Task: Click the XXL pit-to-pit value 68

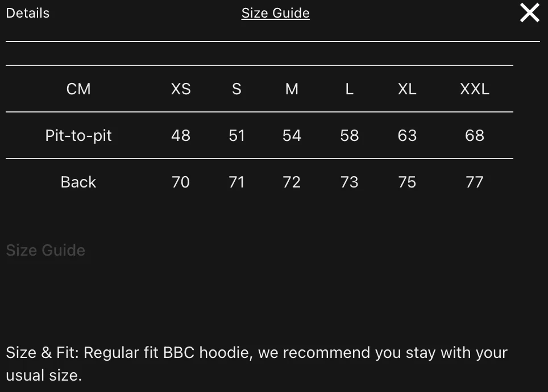Action: coord(475,136)
